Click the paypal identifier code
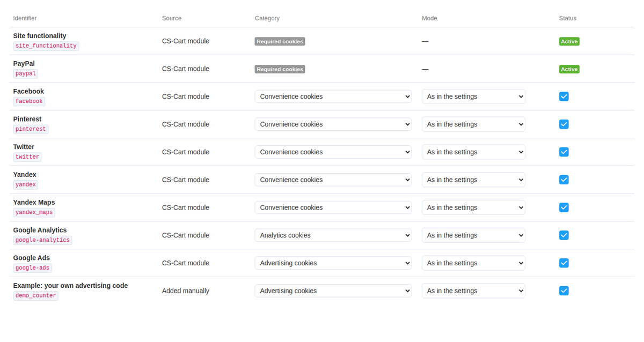Screen dimensions: 644x342 [x=26, y=73]
